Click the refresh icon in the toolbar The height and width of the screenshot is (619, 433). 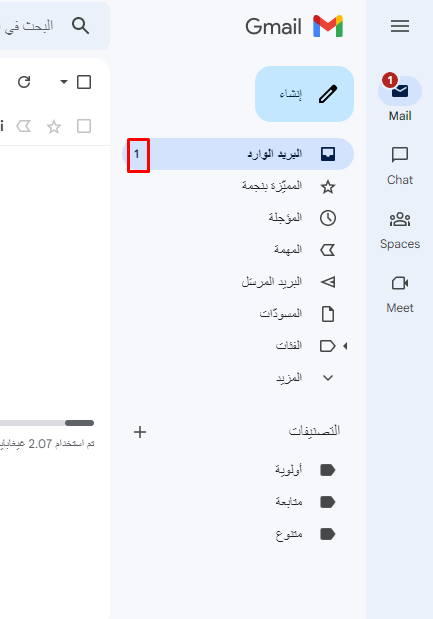click(24, 82)
